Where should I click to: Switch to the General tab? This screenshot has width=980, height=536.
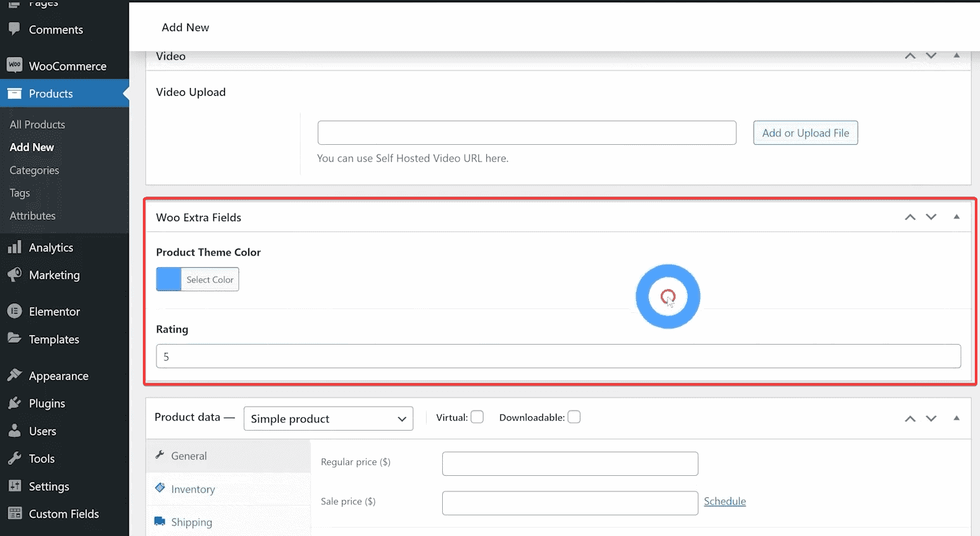(187, 455)
